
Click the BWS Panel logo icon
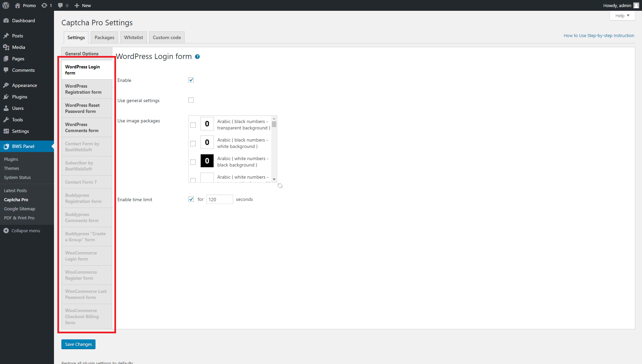(6, 146)
